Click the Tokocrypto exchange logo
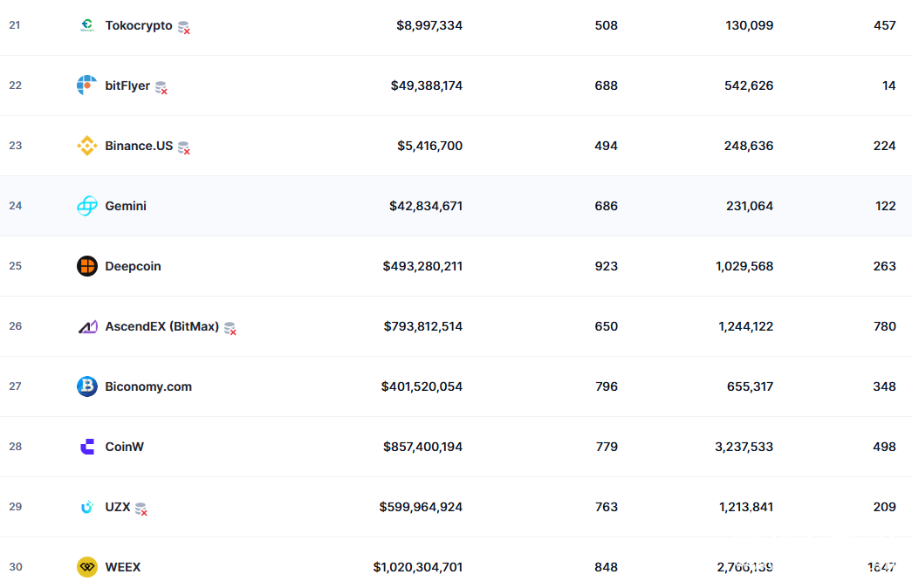912x588 pixels. tap(86, 25)
